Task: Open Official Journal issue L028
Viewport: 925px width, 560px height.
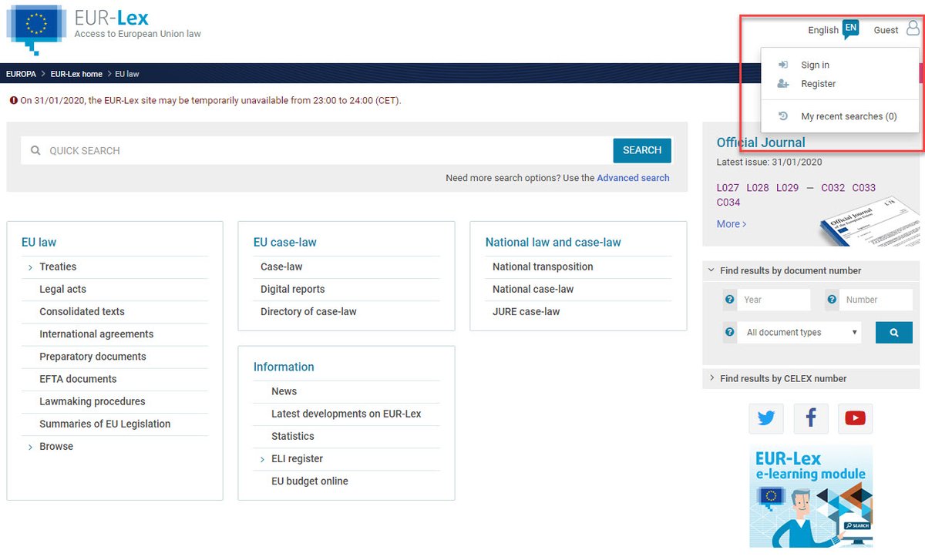Action: tap(758, 188)
